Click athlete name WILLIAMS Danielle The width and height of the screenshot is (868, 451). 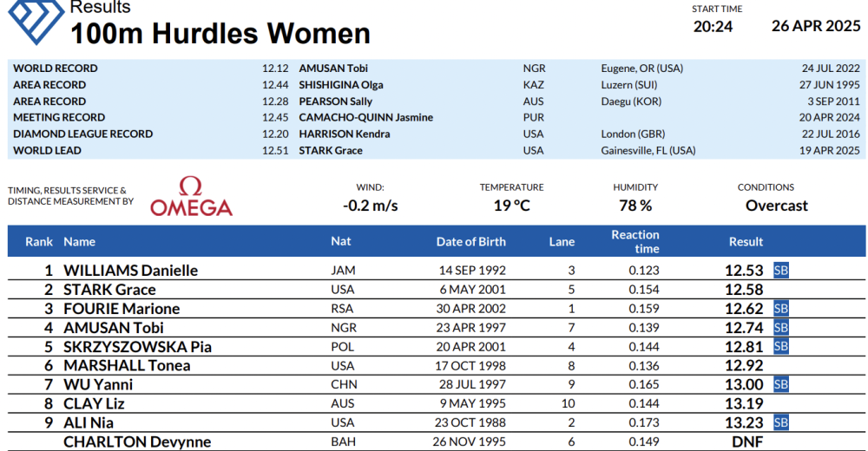pyautogui.click(x=131, y=271)
